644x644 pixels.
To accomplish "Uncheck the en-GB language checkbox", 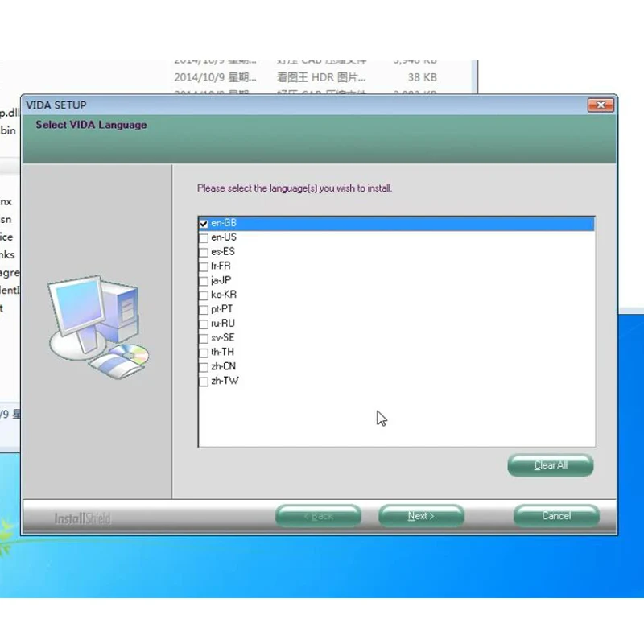I will pos(204,224).
